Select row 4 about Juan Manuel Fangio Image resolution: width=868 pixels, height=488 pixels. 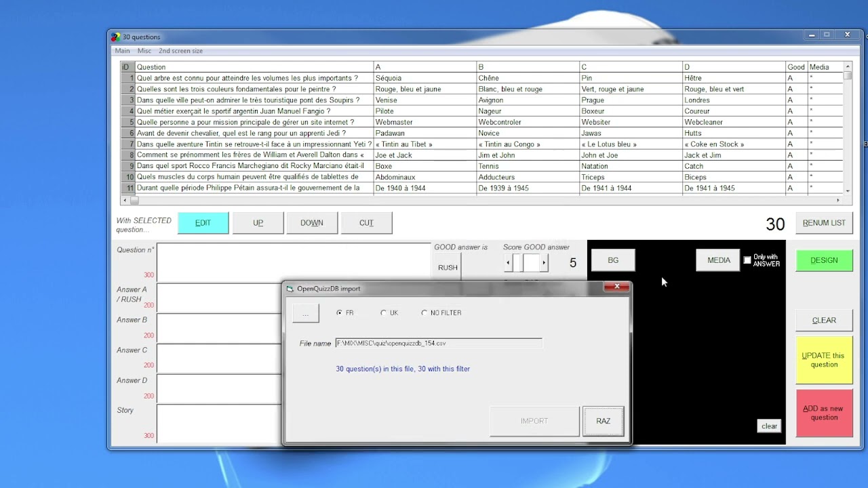[481, 111]
